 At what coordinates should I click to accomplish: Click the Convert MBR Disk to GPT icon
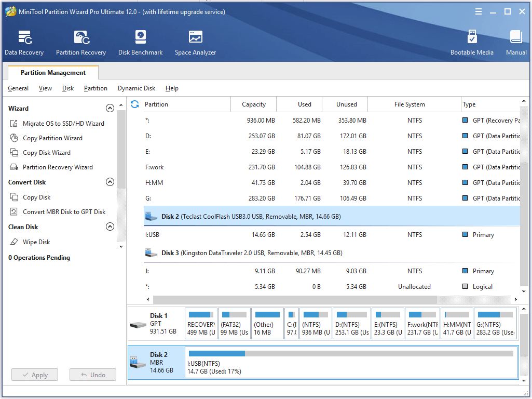(14, 211)
